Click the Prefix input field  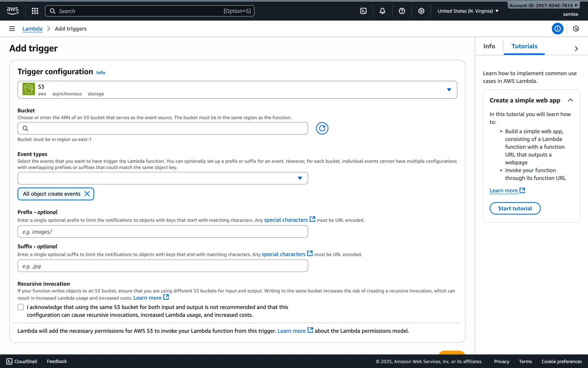pos(163,232)
